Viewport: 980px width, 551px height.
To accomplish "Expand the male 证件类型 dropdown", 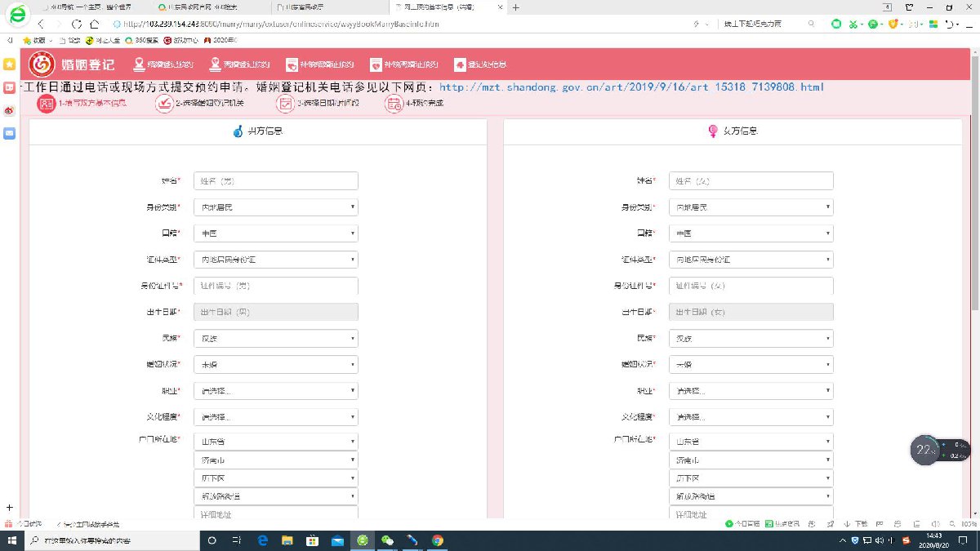I will [275, 260].
